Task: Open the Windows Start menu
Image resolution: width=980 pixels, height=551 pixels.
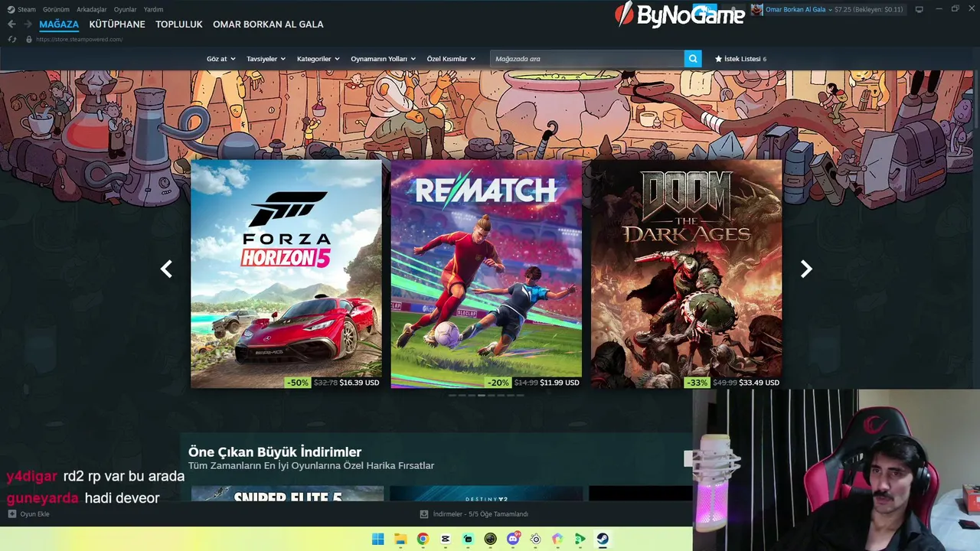Action: pos(378,539)
